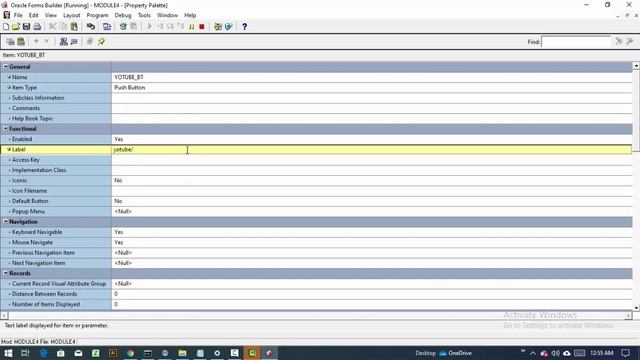Click the Find Next arrow icon
Image resolution: width=640 pixels, height=360 pixels.
[619, 41]
